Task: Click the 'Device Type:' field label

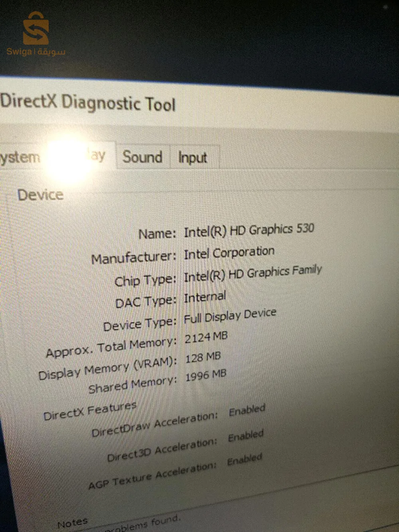Action: [x=140, y=324]
